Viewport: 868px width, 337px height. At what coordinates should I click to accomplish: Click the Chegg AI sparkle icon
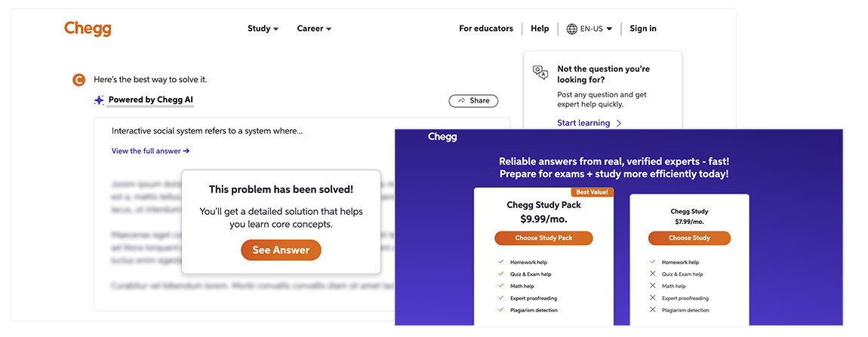99,100
